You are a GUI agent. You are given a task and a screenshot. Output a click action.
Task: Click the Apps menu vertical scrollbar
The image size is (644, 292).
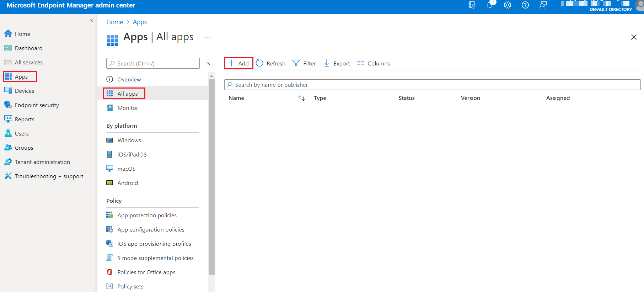pos(212,177)
